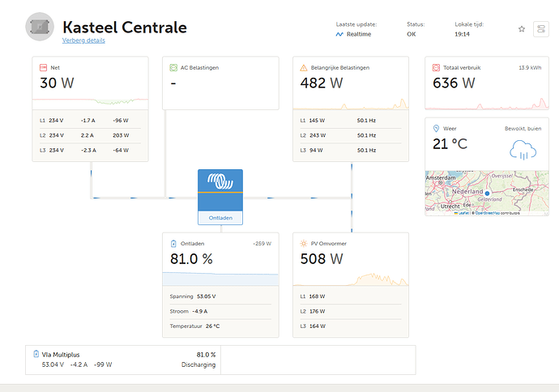Click the 30 W Net value

[57, 83]
